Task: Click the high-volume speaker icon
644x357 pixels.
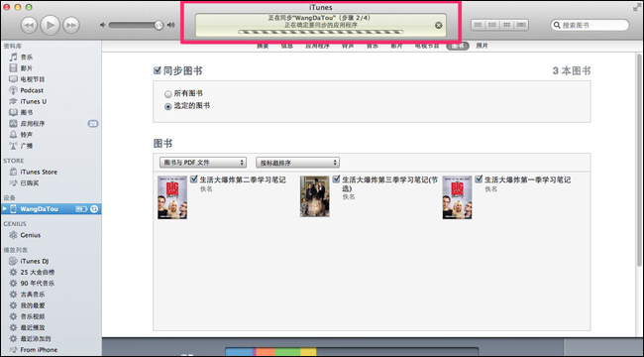Action: 170,25
